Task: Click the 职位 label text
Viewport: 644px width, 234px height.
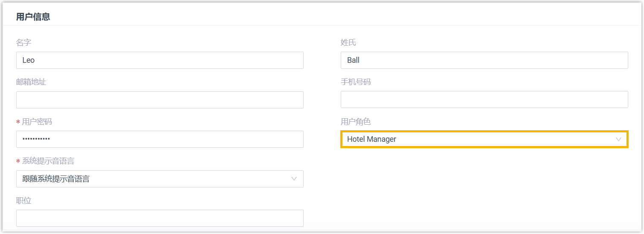Action: pos(24,200)
